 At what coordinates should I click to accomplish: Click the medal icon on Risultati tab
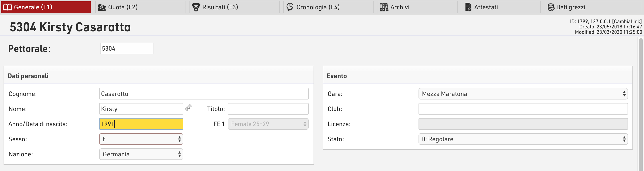point(196,7)
